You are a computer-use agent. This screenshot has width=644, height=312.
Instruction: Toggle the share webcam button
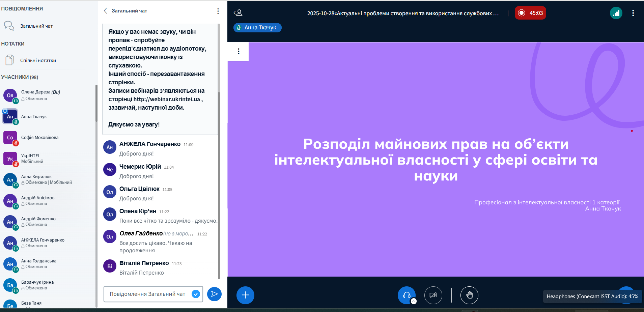[433, 295]
